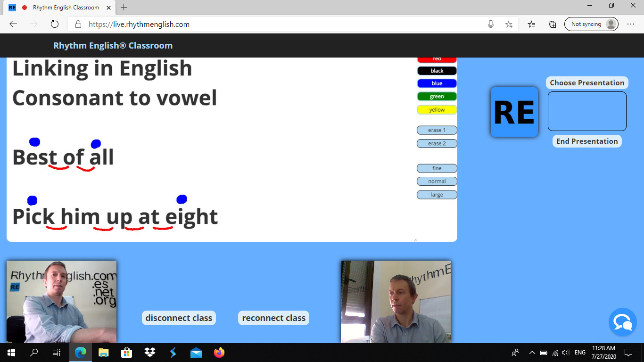Click the disconnect class button
Screen dimensions: 644x362
179,318
